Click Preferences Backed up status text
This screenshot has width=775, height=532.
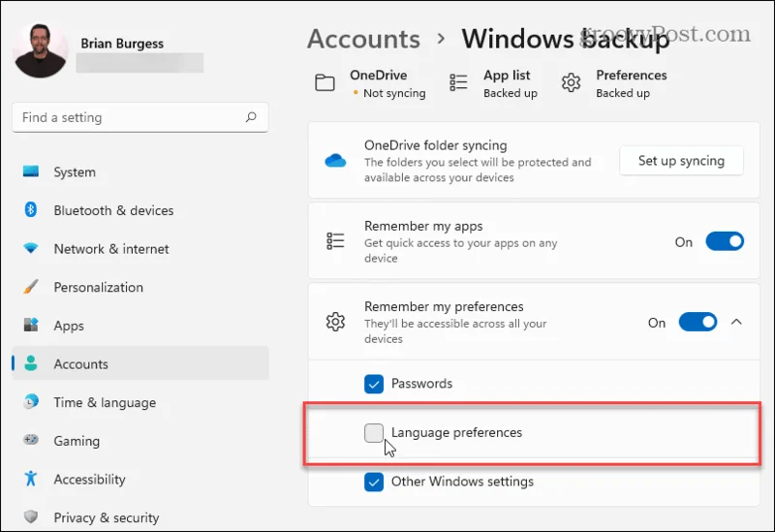tap(623, 93)
